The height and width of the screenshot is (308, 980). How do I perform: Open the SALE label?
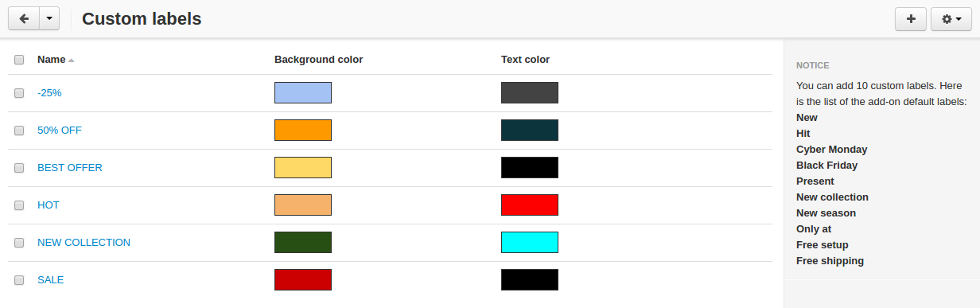click(x=51, y=280)
